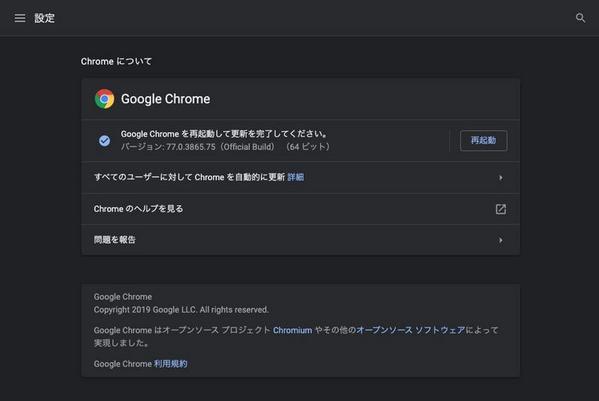
Task: Expand the 問題を報告 row arrow
Action: pos(500,240)
